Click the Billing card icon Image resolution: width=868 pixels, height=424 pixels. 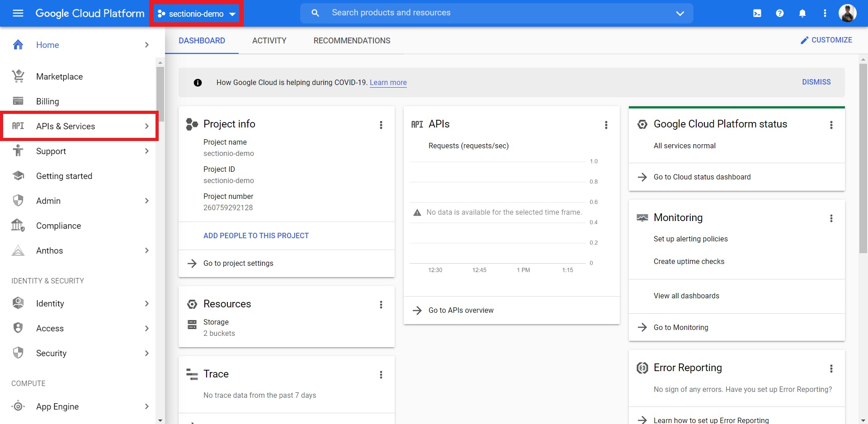[x=18, y=101]
